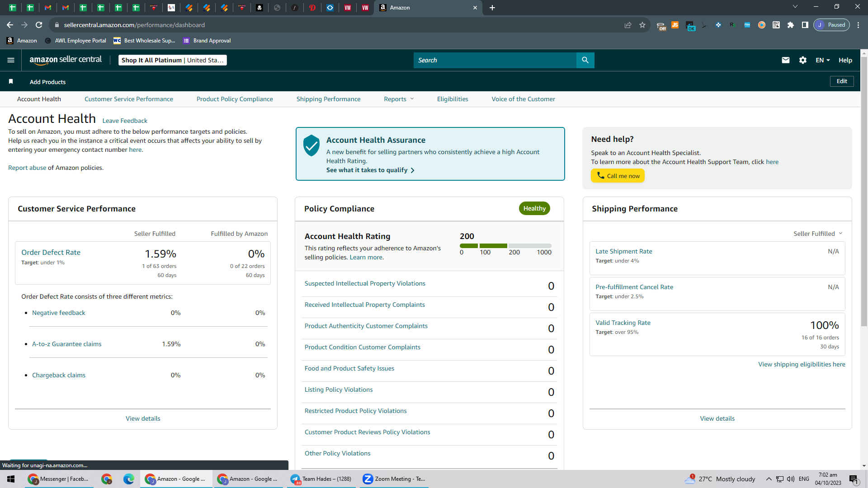Click the browser address bar
868x488 pixels.
[335, 25]
